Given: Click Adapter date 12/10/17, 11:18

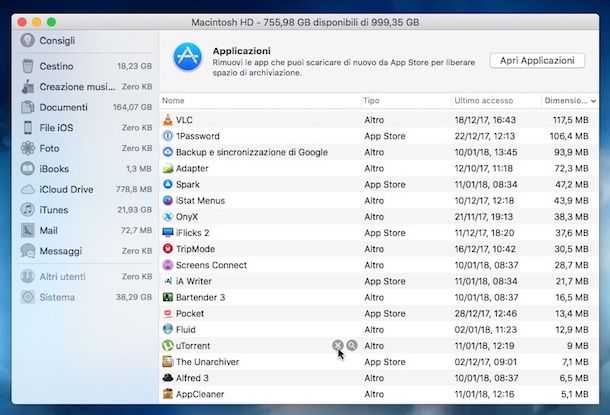Looking at the screenshot, I should coord(484,168).
